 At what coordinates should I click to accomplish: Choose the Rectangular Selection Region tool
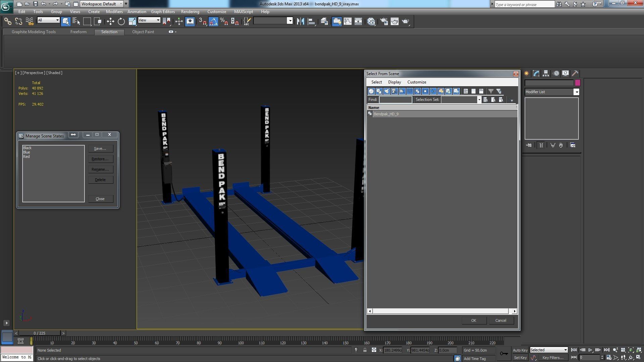point(87,21)
